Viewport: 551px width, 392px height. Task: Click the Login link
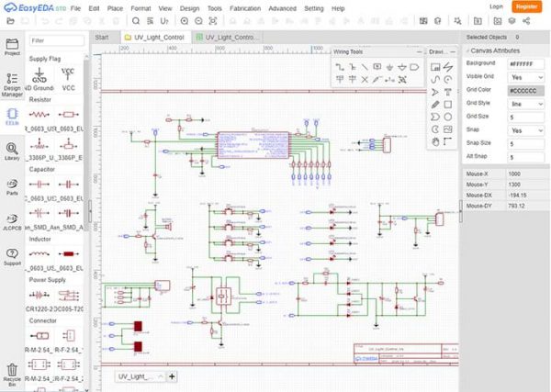click(496, 6)
